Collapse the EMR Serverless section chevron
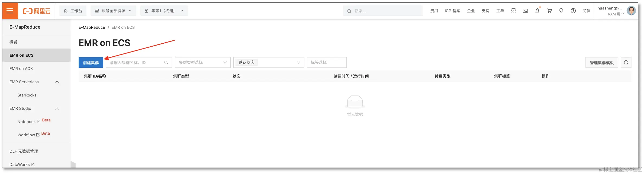 (57, 82)
